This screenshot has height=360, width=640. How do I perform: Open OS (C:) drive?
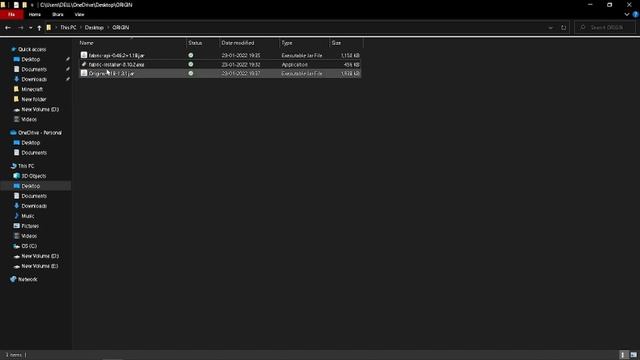[29, 246]
